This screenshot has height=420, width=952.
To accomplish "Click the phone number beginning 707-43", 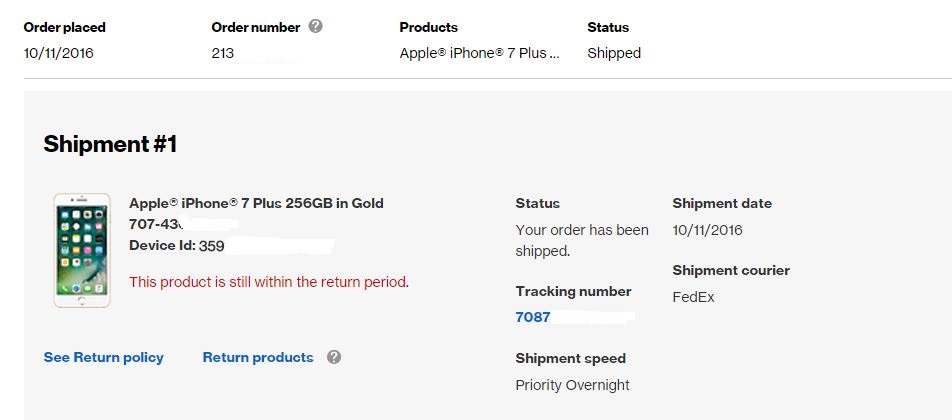I will point(157,224).
